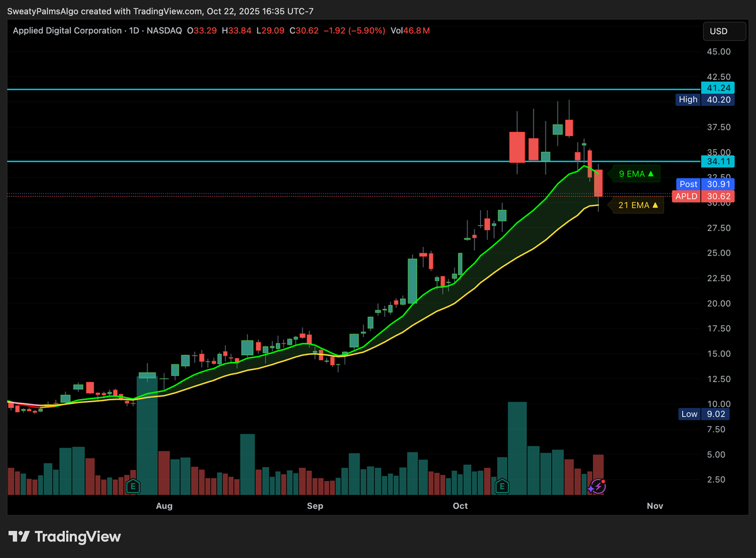Select the 34.11 horizontal line price label
756x558 pixels.
[718, 161]
